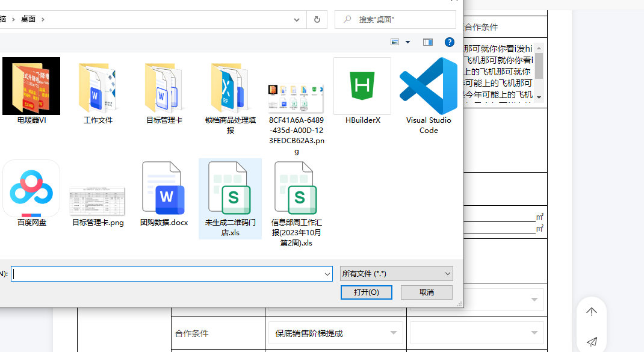Click the help question mark icon
Screen dimensions: 644x352
tap(449, 42)
